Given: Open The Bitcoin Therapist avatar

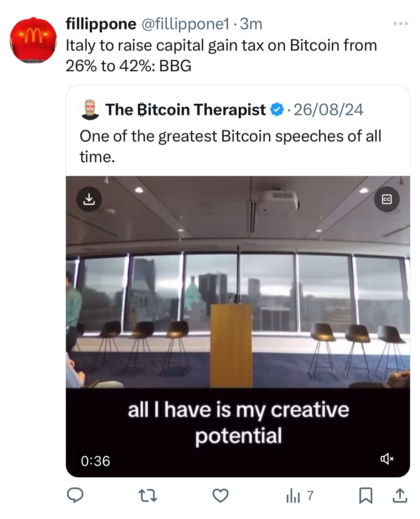Looking at the screenshot, I should [x=90, y=109].
